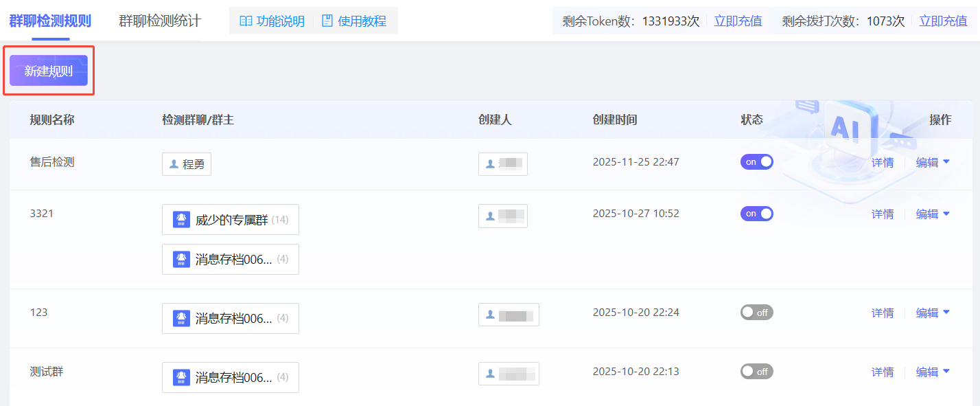The width and height of the screenshot is (980, 406).
Task: Open 详情 for rule 123
Action: (883, 313)
